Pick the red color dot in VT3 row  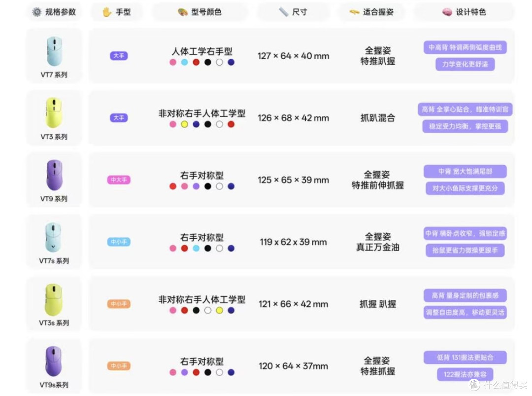pyautogui.click(x=231, y=124)
